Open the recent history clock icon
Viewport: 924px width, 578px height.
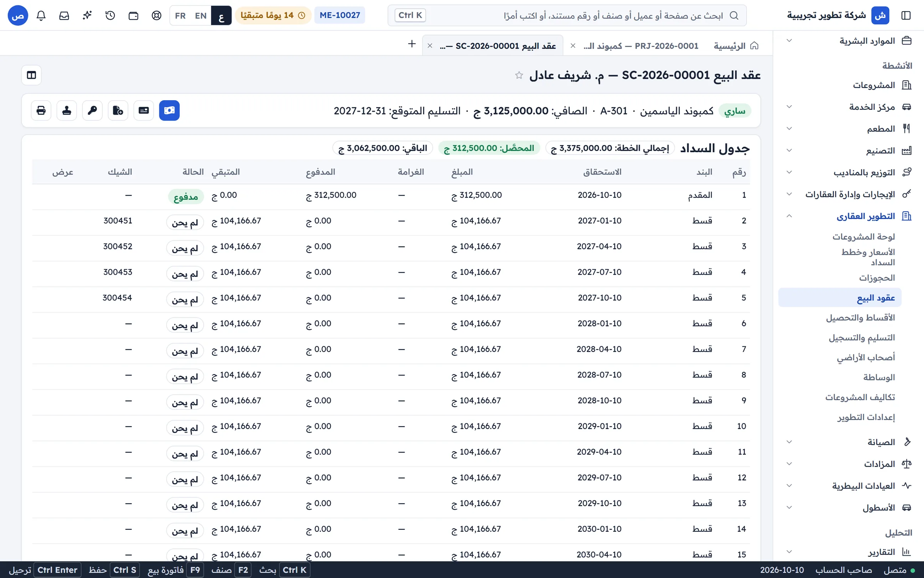click(x=110, y=15)
